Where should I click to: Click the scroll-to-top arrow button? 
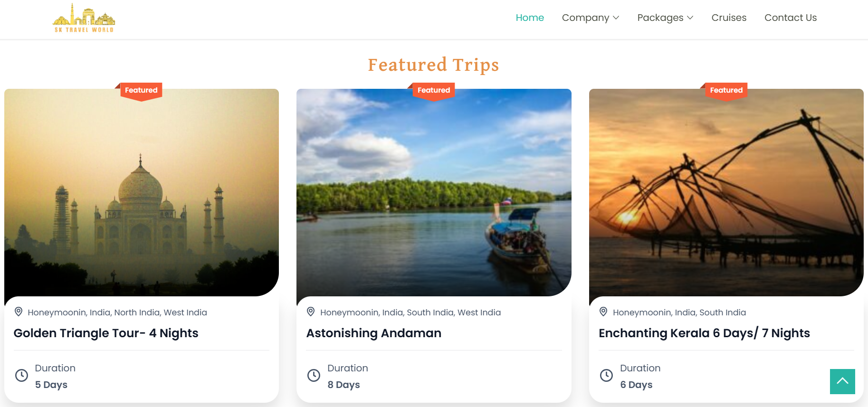842,381
